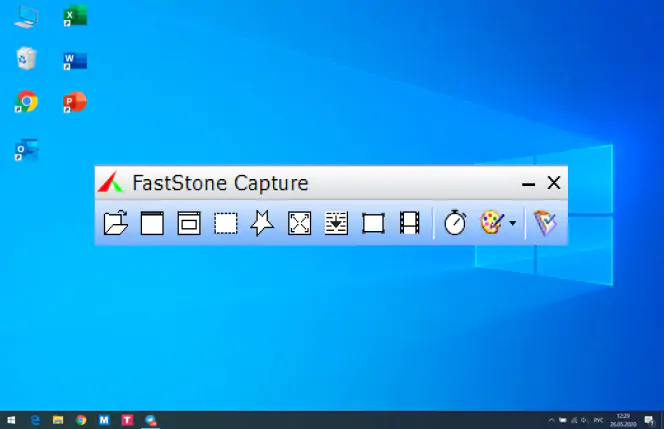
Task: Select the This PC desktop icon
Action: point(26,17)
